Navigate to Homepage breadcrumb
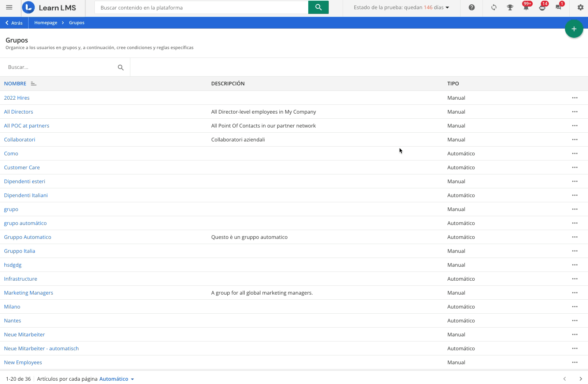The width and height of the screenshot is (588, 384). tap(45, 22)
